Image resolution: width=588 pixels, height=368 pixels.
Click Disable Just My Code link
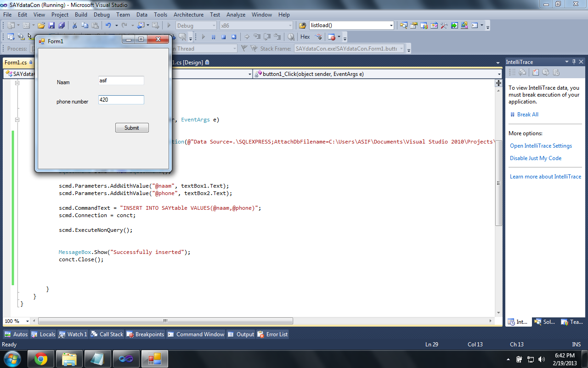(536, 158)
